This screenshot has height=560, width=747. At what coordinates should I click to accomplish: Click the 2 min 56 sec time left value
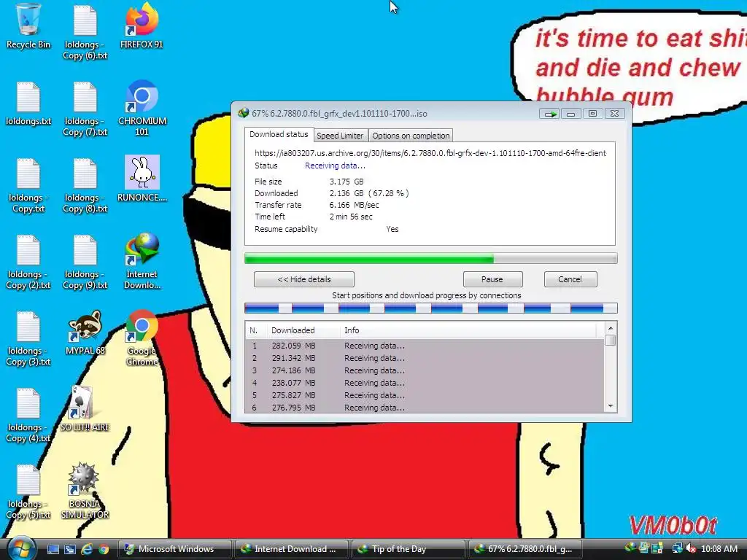tap(351, 217)
